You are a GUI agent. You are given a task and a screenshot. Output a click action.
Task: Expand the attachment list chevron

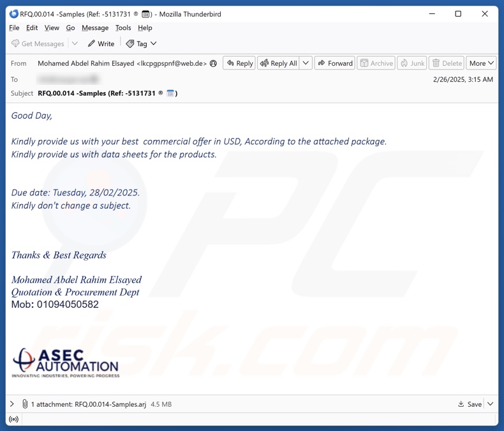pos(12,404)
